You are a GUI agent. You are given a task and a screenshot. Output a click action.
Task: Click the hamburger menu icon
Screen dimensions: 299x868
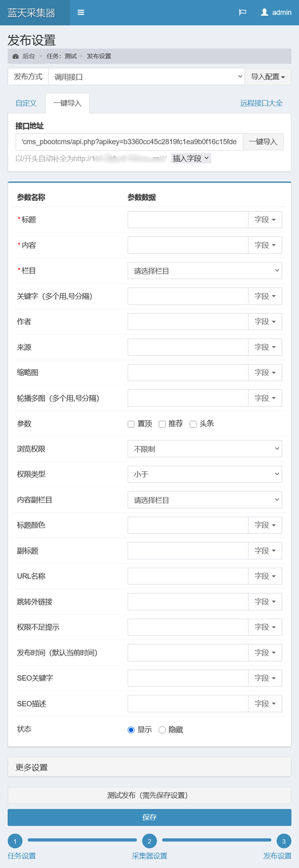coord(81,12)
